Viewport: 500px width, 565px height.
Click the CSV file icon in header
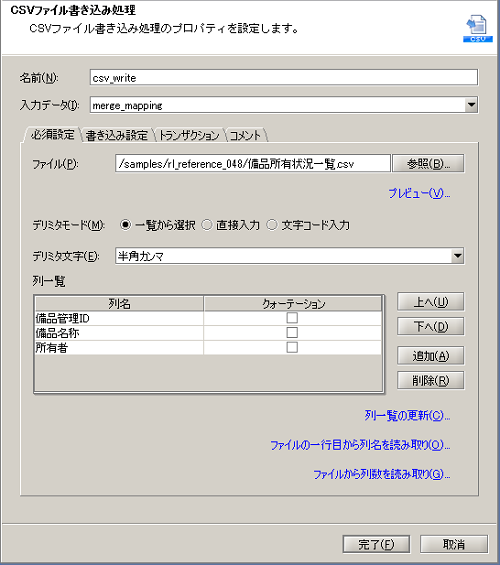(478, 28)
